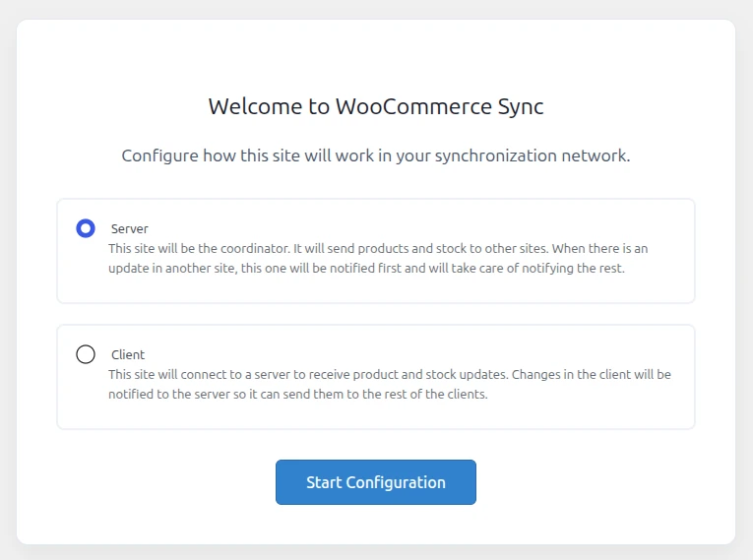Click the Server description starting 'This site will be the coordinator'

click(x=378, y=259)
